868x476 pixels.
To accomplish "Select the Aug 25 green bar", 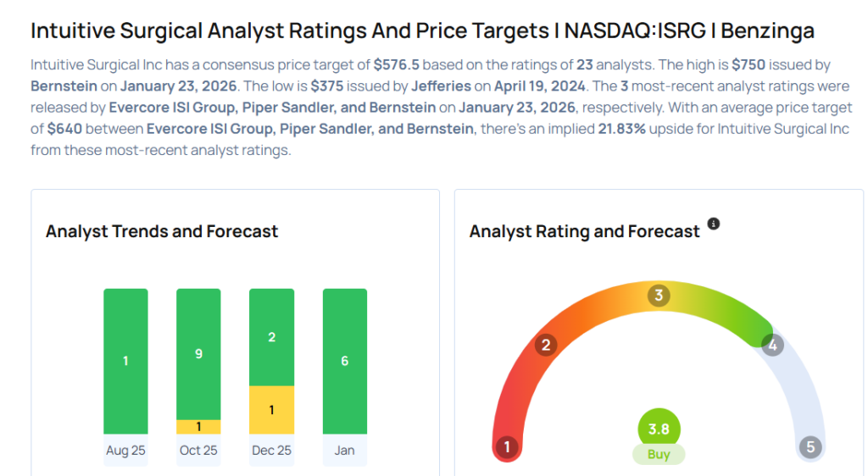I will coord(125,361).
